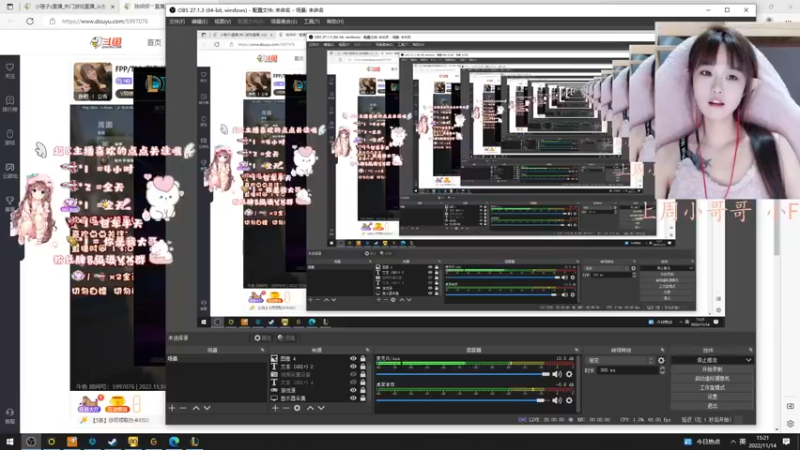This screenshot has width=800, height=450.
Task: Pop out the scene transitions dock with its header icon
Action: (662, 350)
